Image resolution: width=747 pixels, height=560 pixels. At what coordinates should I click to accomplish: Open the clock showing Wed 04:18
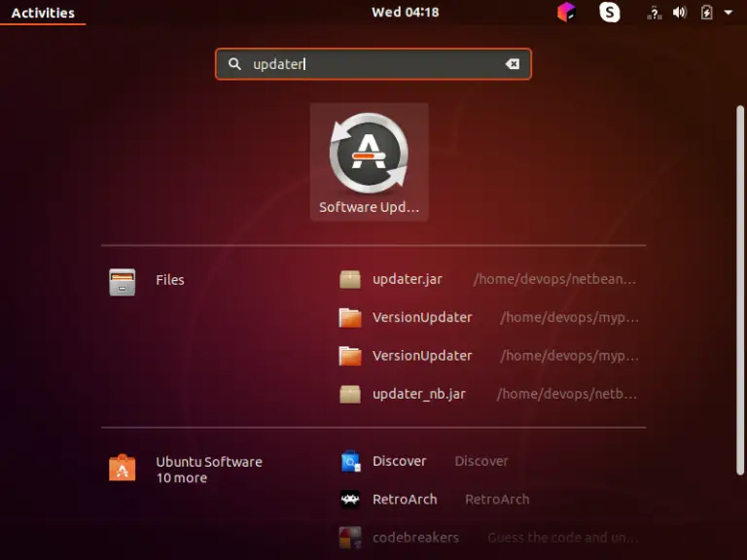(405, 13)
